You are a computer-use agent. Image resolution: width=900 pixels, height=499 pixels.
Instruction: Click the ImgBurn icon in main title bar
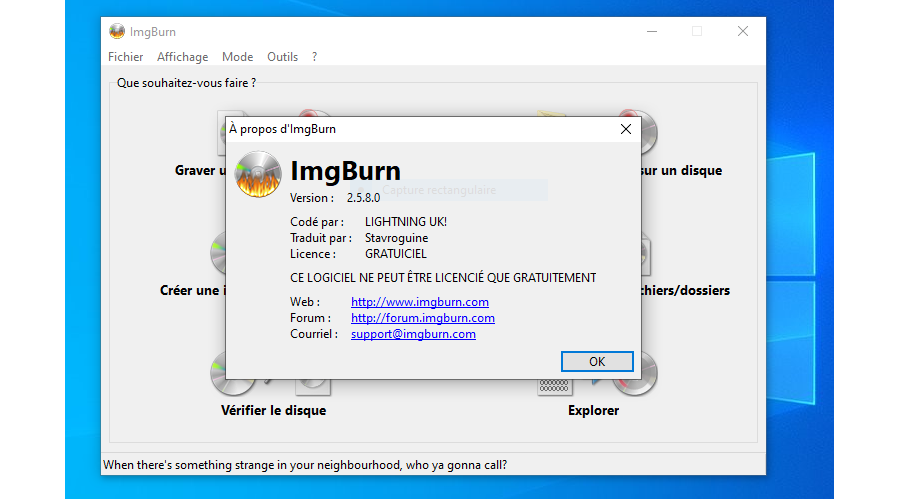pyautogui.click(x=117, y=32)
